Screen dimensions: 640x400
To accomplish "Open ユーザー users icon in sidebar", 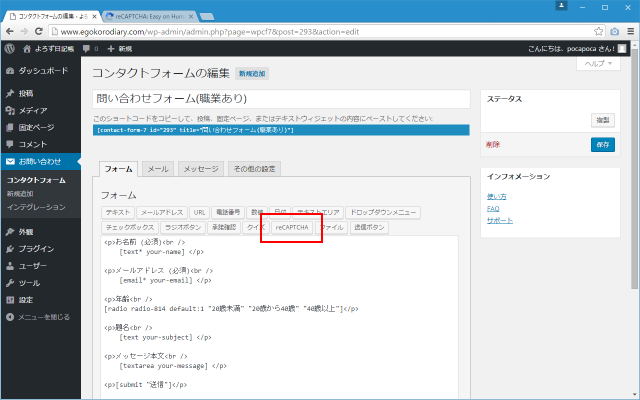I will (10, 266).
